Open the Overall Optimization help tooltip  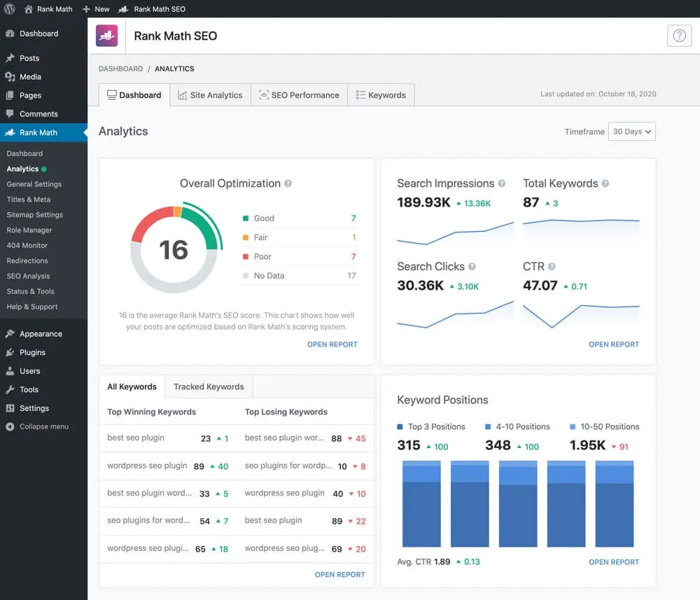[x=289, y=183]
